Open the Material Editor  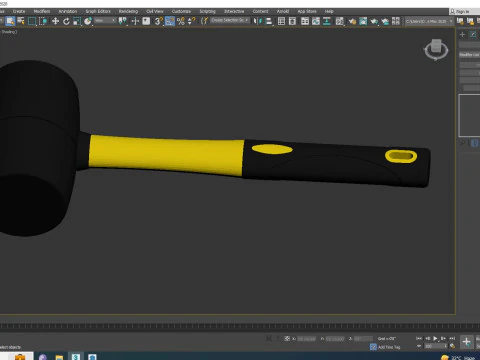click(340, 21)
